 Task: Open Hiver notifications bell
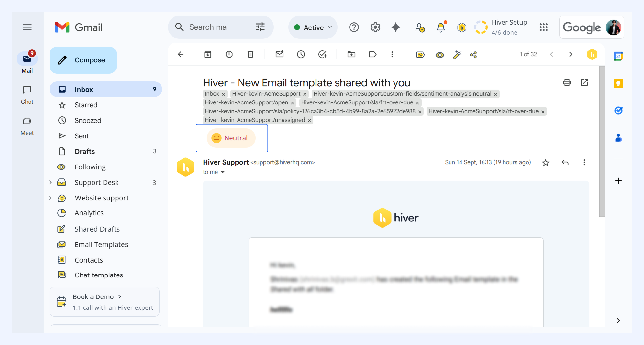click(441, 27)
